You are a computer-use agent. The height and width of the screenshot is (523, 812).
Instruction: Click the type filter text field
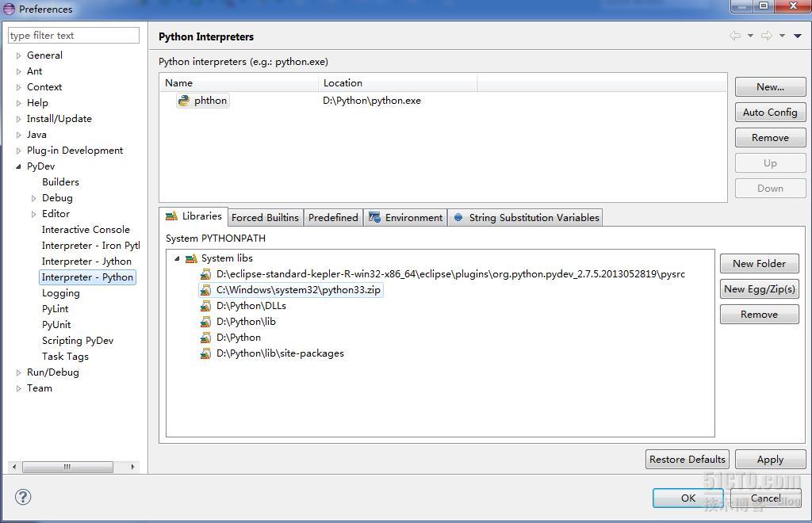tap(74, 36)
